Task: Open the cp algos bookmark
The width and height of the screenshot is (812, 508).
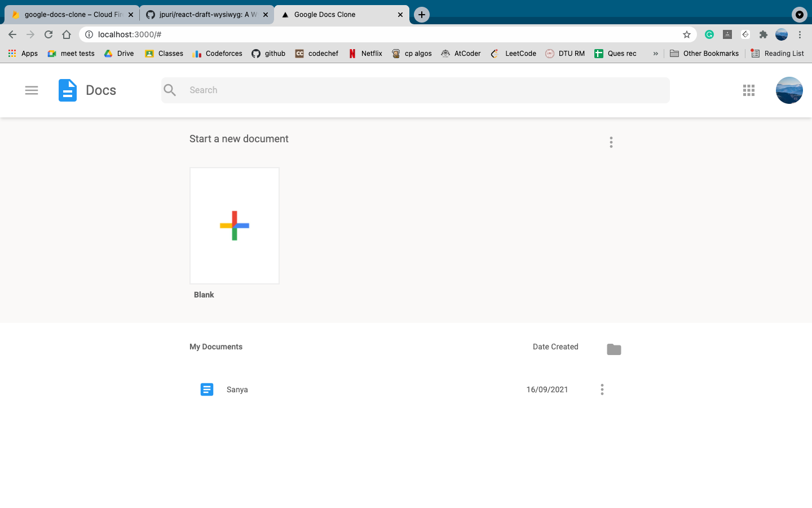Action: pyautogui.click(x=412, y=54)
